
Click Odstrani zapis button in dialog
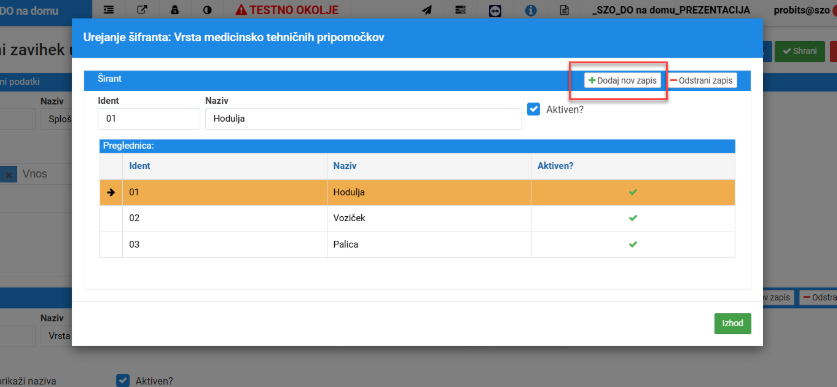pos(701,80)
